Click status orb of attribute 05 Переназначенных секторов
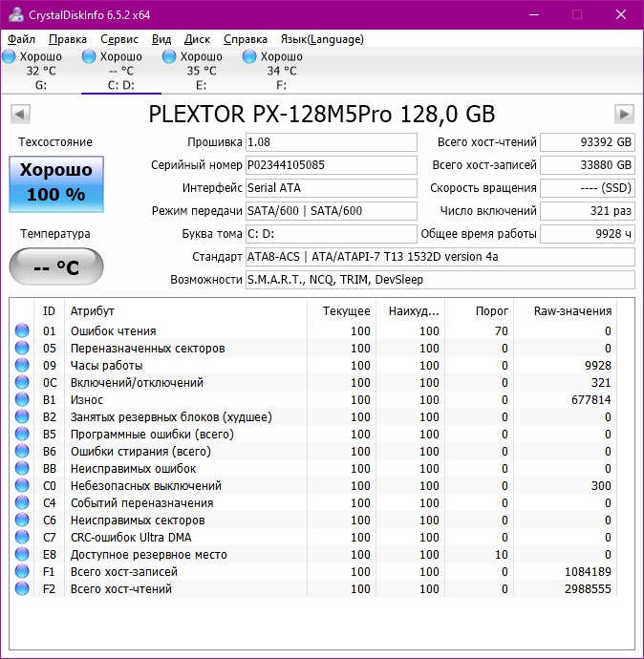Image resolution: width=644 pixels, height=659 pixels. [22, 348]
